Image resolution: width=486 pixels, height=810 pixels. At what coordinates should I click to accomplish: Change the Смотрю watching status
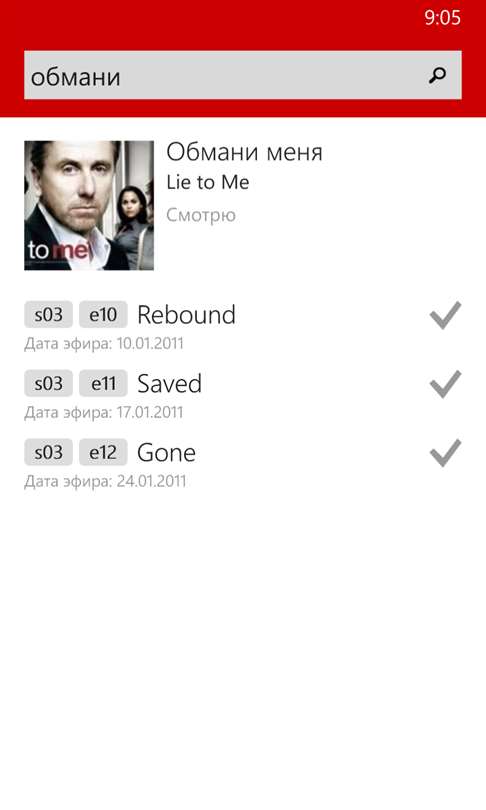201,215
